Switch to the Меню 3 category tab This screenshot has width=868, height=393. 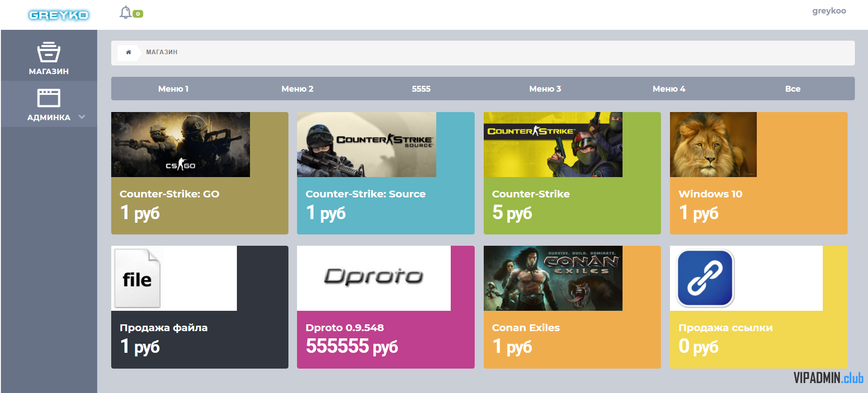(x=545, y=89)
